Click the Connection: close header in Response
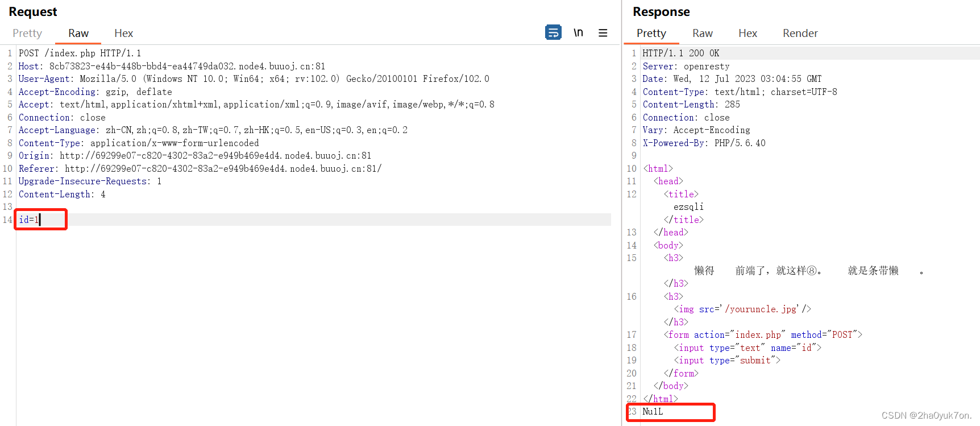Viewport: 980px width, 426px height. pyautogui.click(x=686, y=117)
